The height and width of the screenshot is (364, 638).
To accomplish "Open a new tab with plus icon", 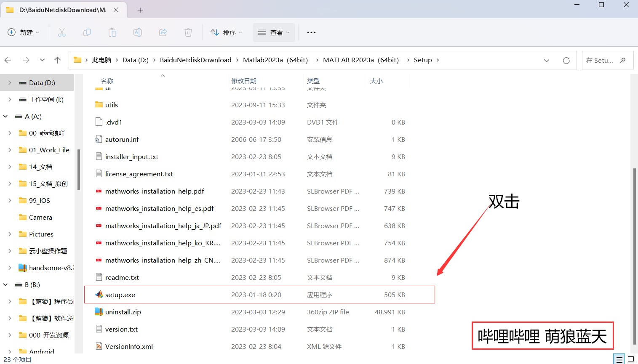I will [x=140, y=10].
